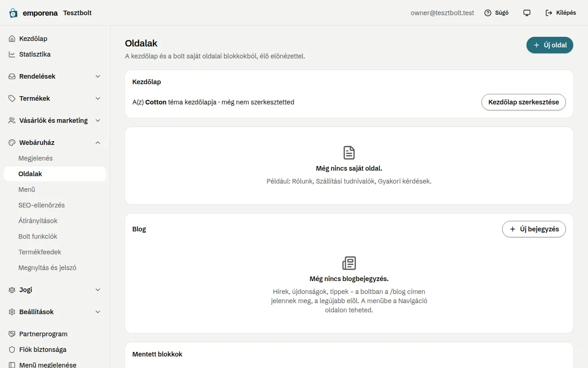Collapse the Webáruház section chevron
Image resolution: width=588 pixels, height=368 pixels.
98,143
